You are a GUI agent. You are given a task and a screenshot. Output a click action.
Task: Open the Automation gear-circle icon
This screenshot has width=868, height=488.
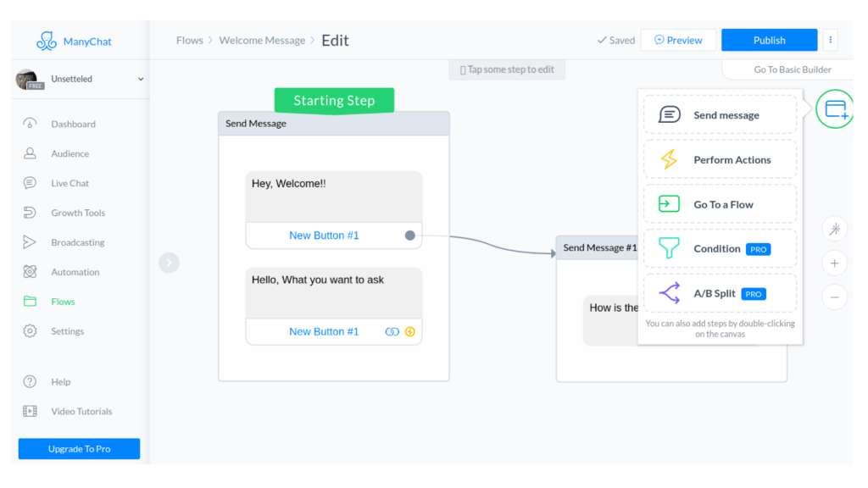click(x=30, y=272)
